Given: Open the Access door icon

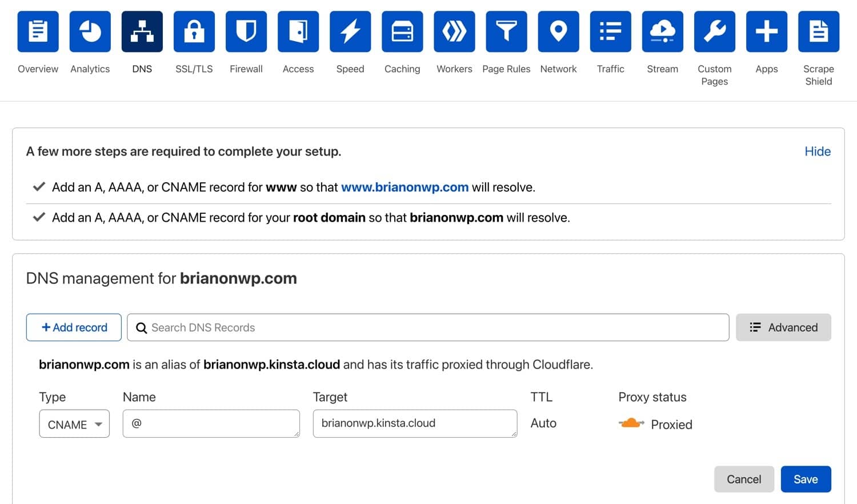Looking at the screenshot, I should pyautogui.click(x=298, y=31).
